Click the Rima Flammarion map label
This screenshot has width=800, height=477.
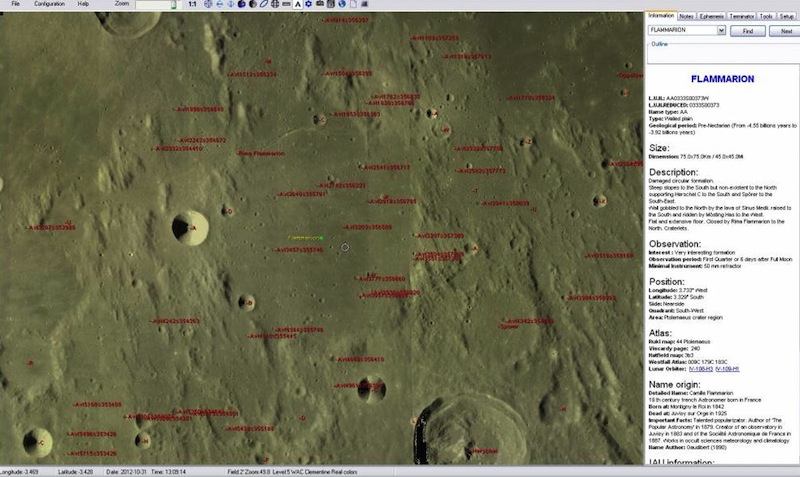(261, 153)
